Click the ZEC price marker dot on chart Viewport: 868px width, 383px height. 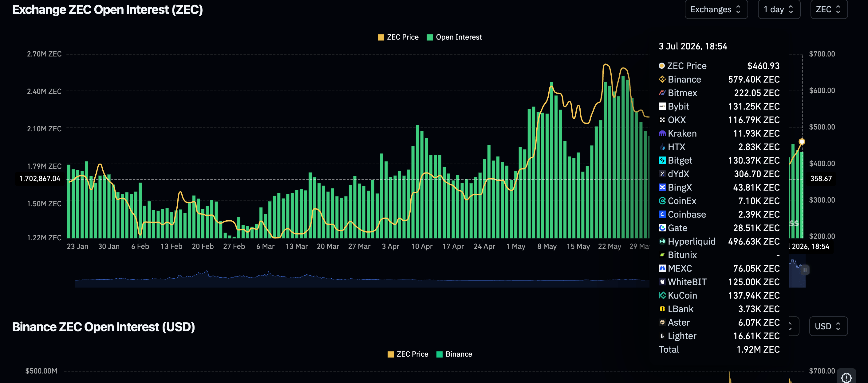click(802, 142)
